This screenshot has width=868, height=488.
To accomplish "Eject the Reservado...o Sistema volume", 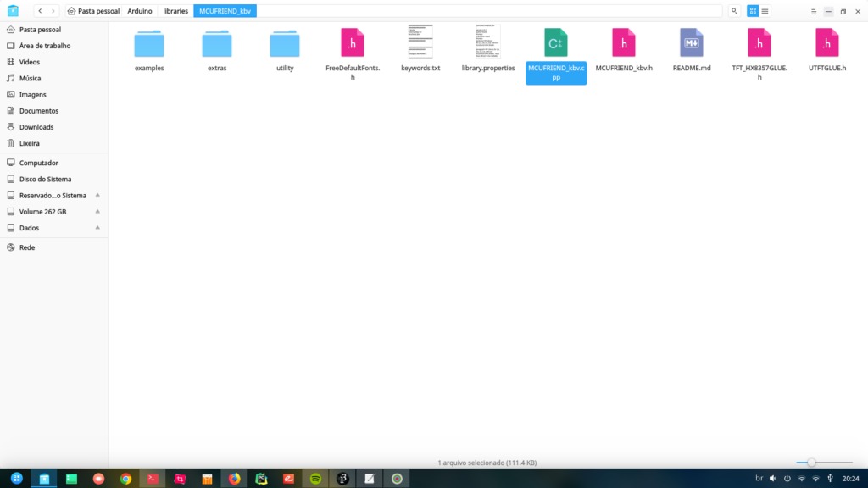I will 97,196.
